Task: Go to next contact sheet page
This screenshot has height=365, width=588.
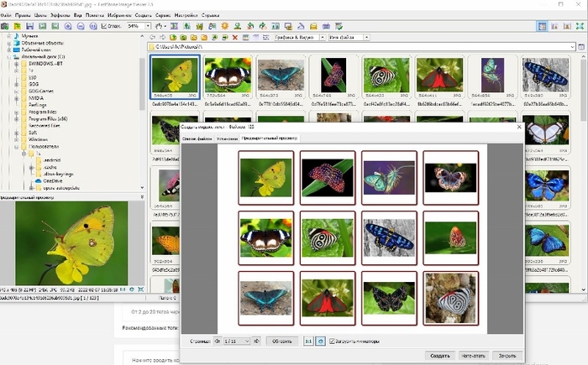Action: pyautogui.click(x=255, y=342)
